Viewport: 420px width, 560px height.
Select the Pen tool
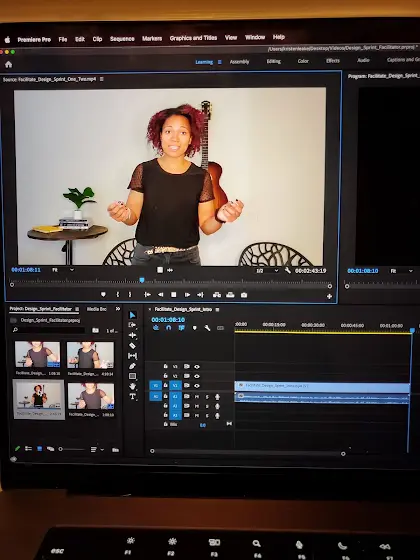tap(132, 366)
